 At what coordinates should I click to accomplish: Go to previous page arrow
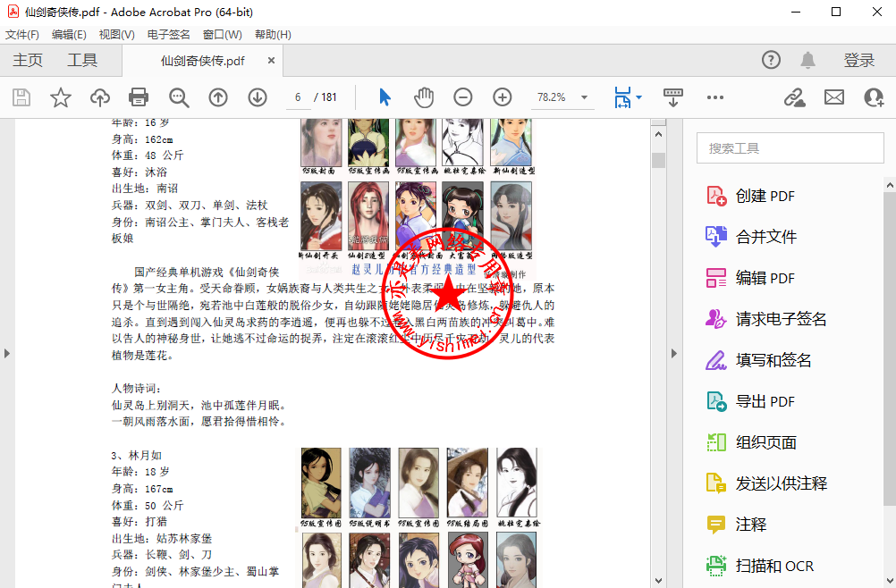(x=217, y=97)
